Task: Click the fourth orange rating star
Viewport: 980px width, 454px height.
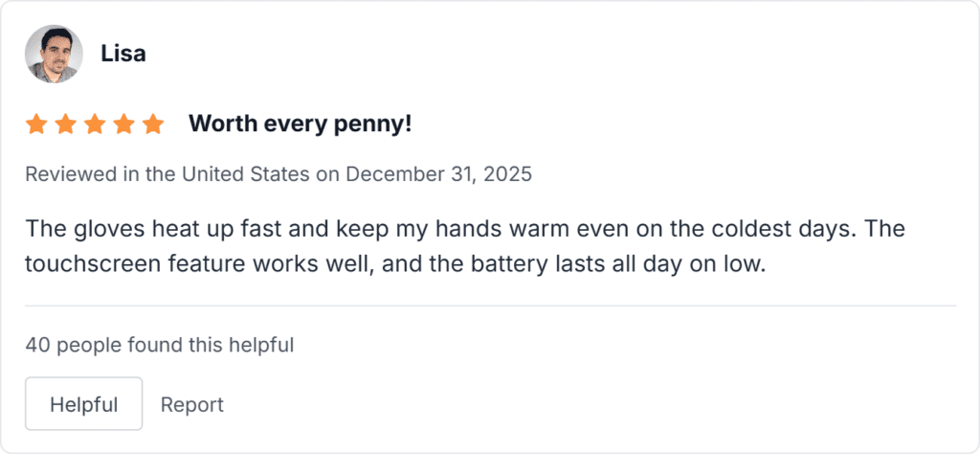Action: tap(124, 124)
